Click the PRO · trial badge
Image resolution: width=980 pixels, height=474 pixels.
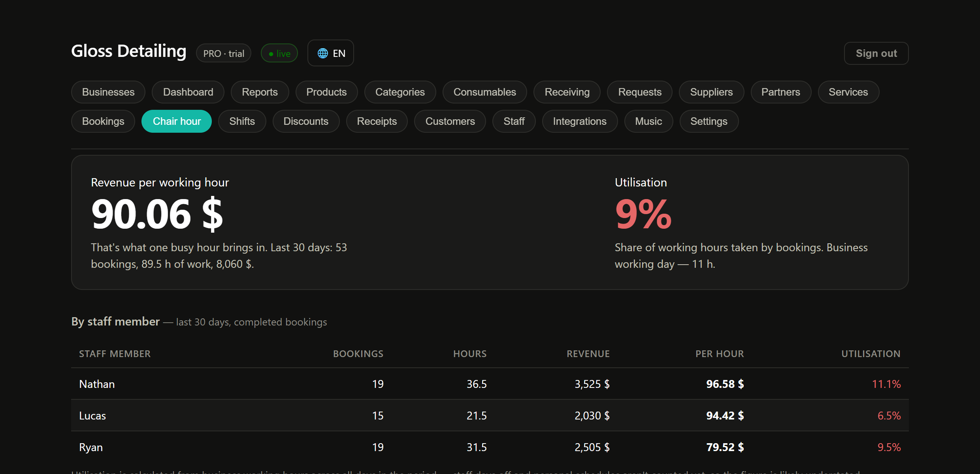point(224,53)
